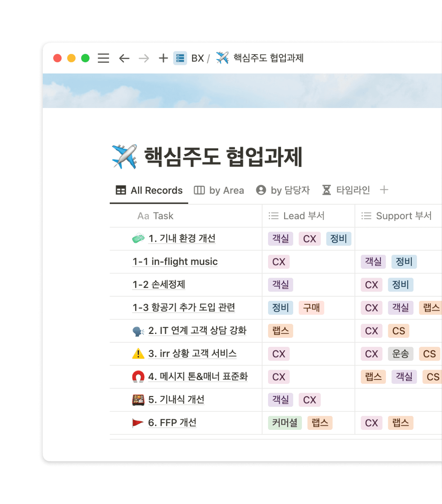Click the new page plus icon in the toolbar
Image resolution: width=442 pixels, height=504 pixels.
(x=163, y=58)
